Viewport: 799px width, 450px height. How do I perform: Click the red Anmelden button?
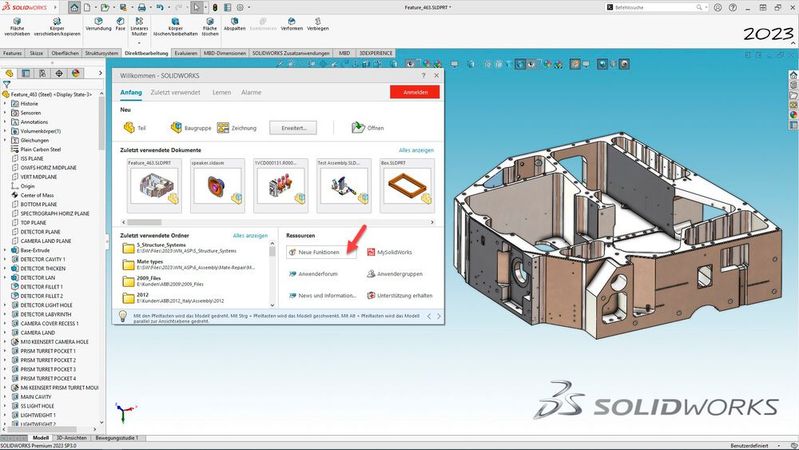click(415, 92)
